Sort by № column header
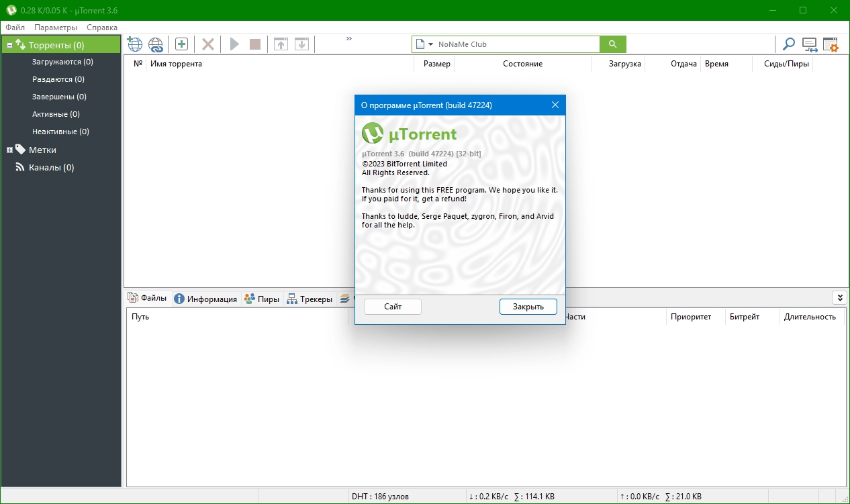This screenshot has height=504, width=850. coord(138,64)
